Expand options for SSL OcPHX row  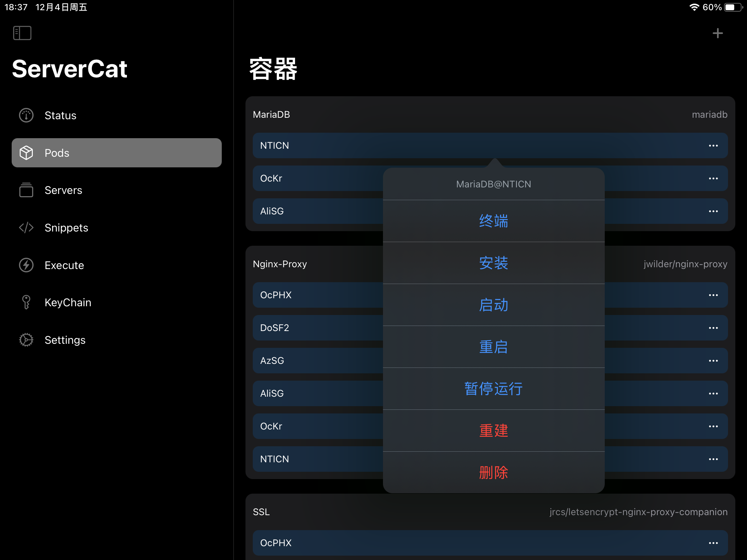click(x=713, y=543)
